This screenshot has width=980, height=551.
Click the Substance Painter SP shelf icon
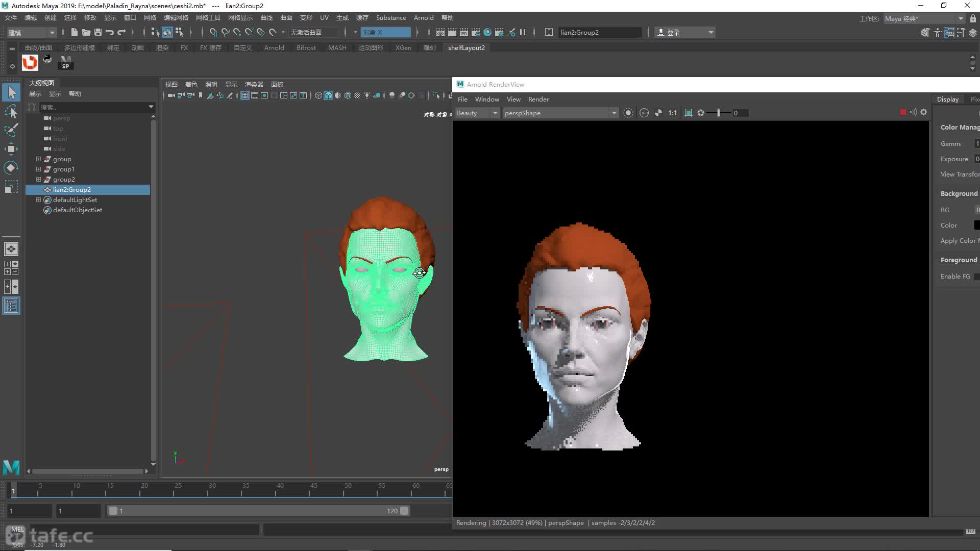click(65, 63)
